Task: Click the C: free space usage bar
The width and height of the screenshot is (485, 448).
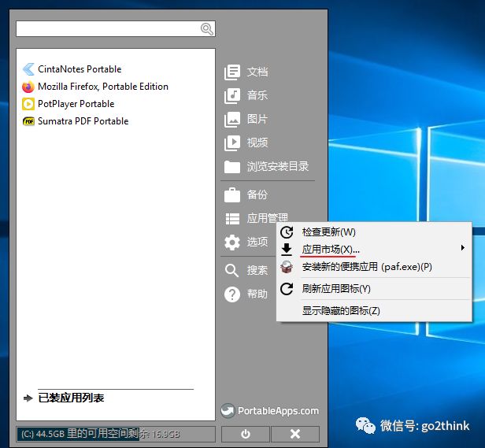Action: click(116, 434)
